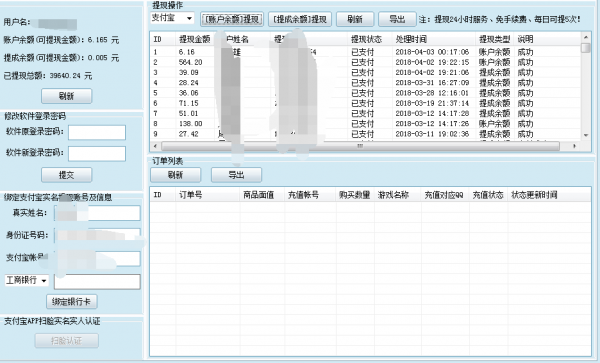Click the [提成余额]提现 button

(300, 19)
